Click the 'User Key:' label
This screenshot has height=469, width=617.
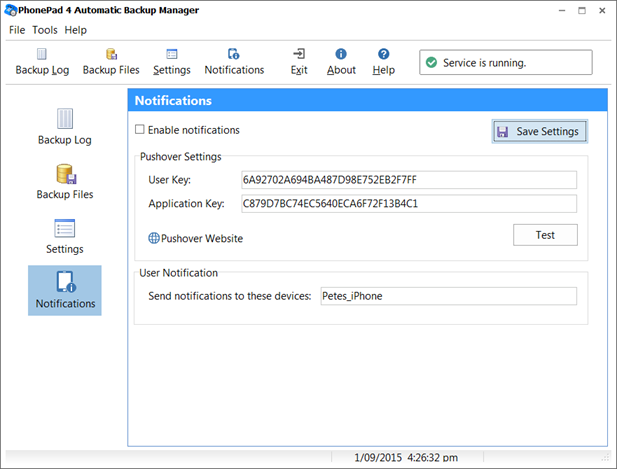click(x=170, y=180)
